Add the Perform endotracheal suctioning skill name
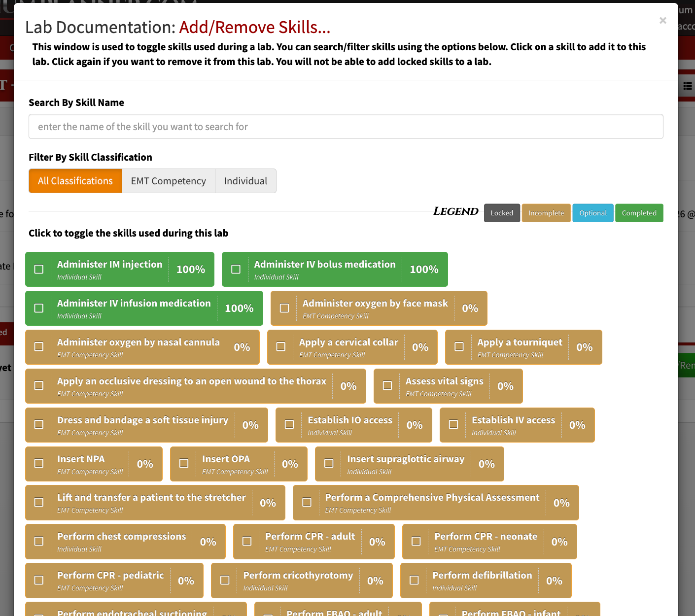Image resolution: width=695 pixels, height=616 pixels. [x=132, y=613]
